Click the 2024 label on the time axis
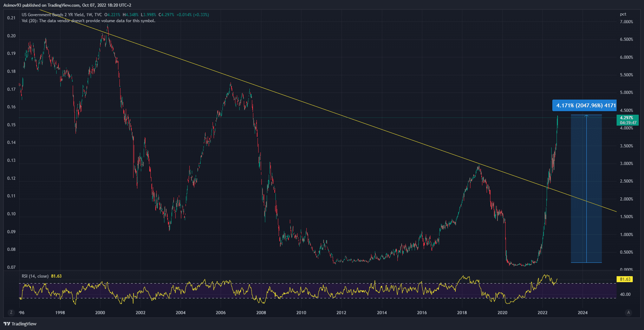644x330 pixels. [x=583, y=312]
